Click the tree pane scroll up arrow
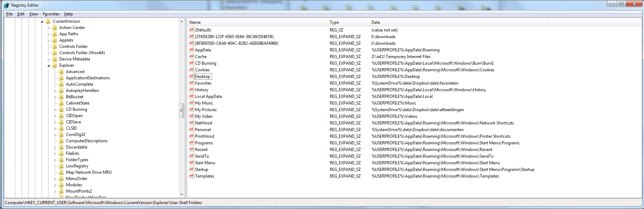The width and height of the screenshot is (644, 209). pyautogui.click(x=182, y=21)
